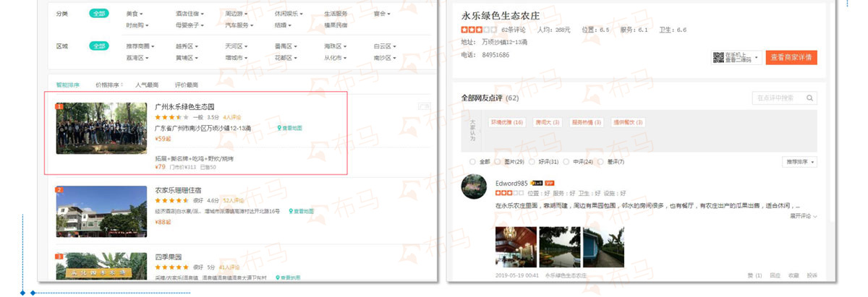This screenshot has height=297, width=868.
Task: Click the map pin icon for 广州永乐绿色生态园
Action: click(x=280, y=128)
